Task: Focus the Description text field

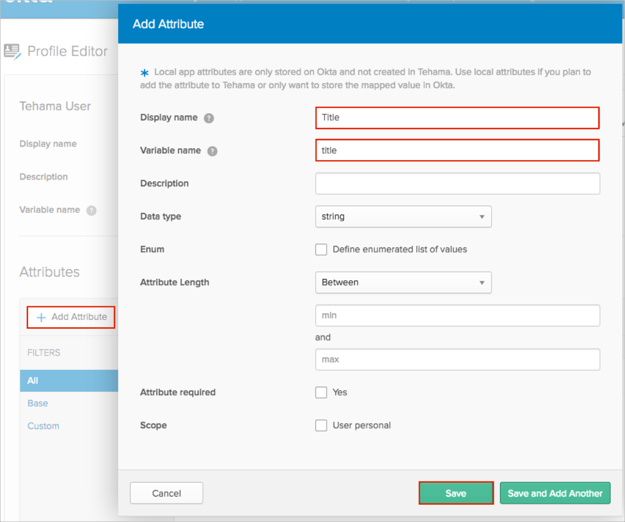Action: click(457, 183)
